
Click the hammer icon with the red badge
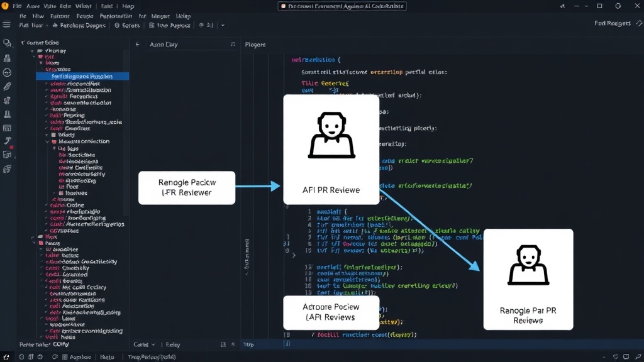point(8,141)
